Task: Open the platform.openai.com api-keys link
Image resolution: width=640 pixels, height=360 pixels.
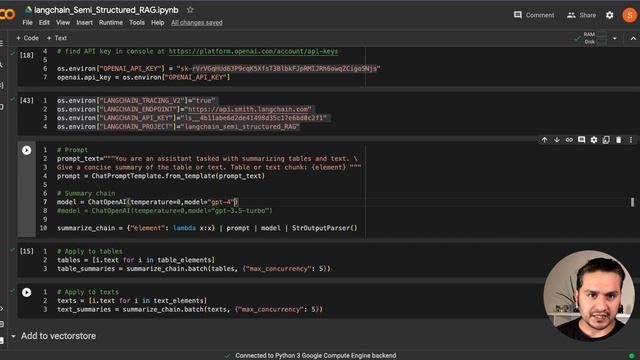Action: click(x=253, y=51)
